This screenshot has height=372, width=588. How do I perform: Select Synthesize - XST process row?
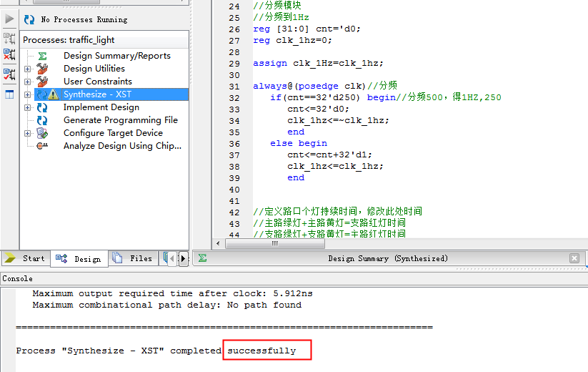tap(111, 94)
